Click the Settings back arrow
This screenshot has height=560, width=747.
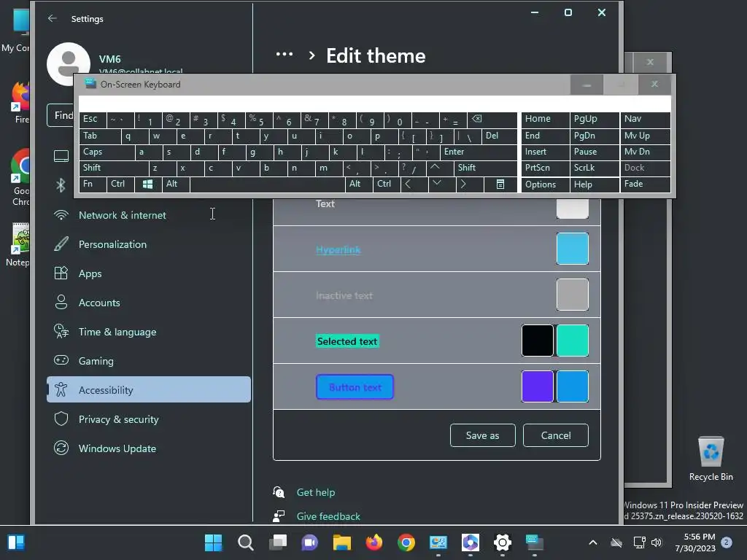53,18
